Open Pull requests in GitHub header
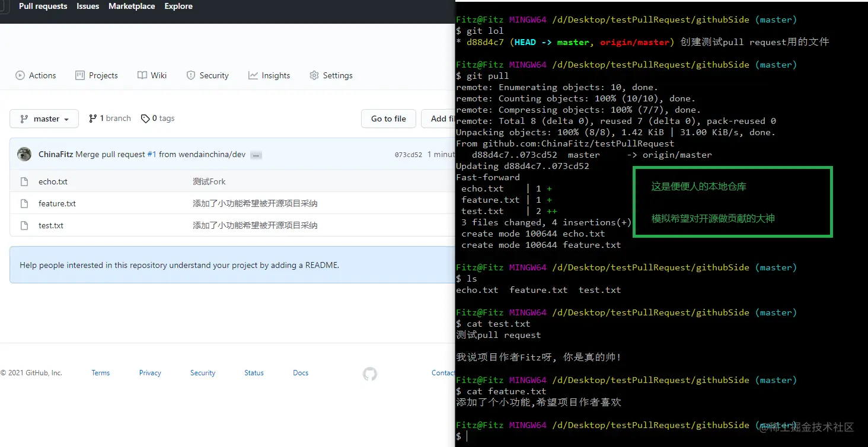Viewport: 868px width, 447px height. 43,6
